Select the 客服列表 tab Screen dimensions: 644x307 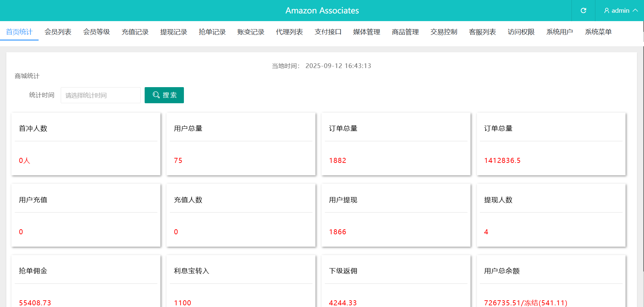482,32
